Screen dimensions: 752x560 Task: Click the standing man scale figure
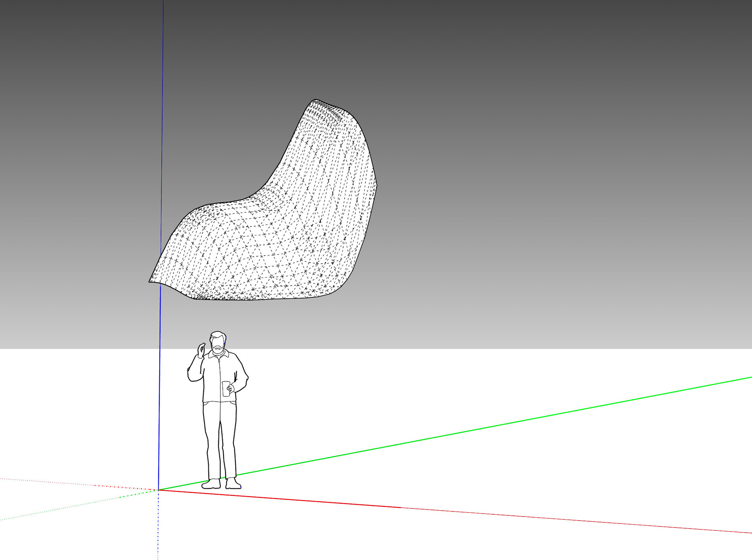tap(218, 410)
